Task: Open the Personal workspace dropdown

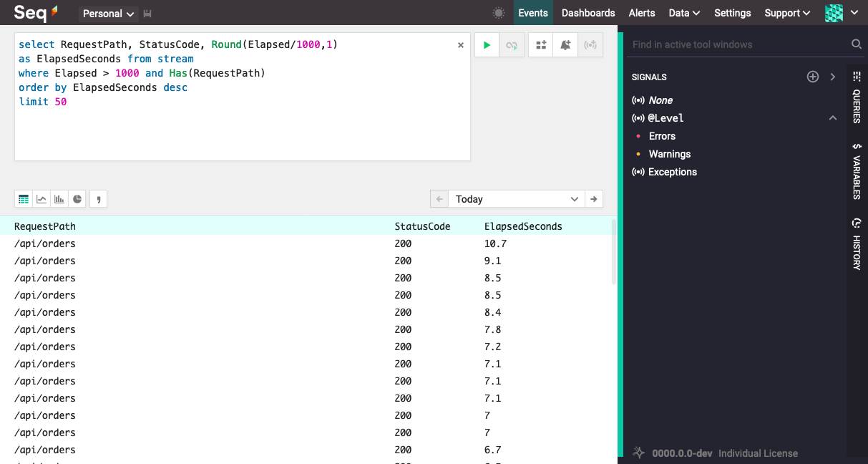Action: (109, 14)
